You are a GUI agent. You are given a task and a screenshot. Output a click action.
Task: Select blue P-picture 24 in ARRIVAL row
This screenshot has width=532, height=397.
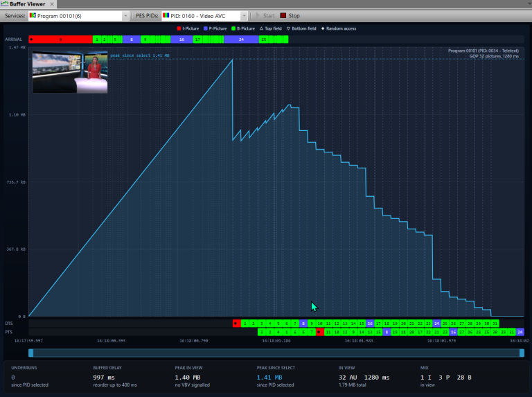click(241, 39)
